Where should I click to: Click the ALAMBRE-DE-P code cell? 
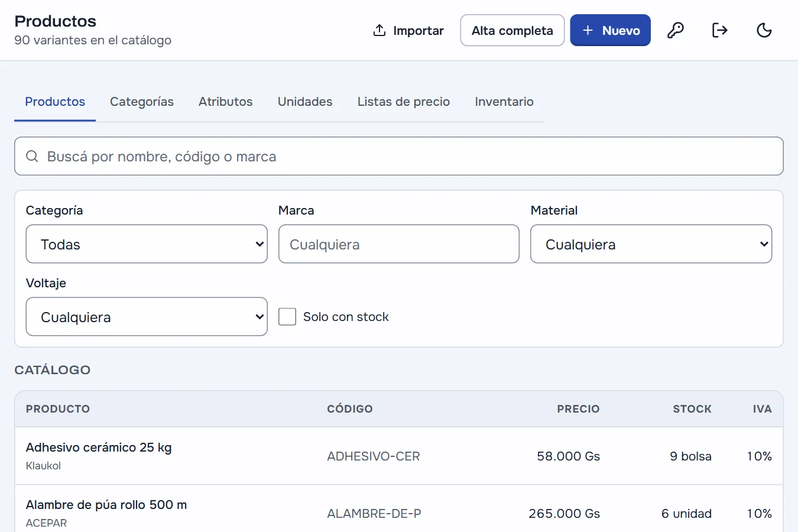[x=374, y=514]
